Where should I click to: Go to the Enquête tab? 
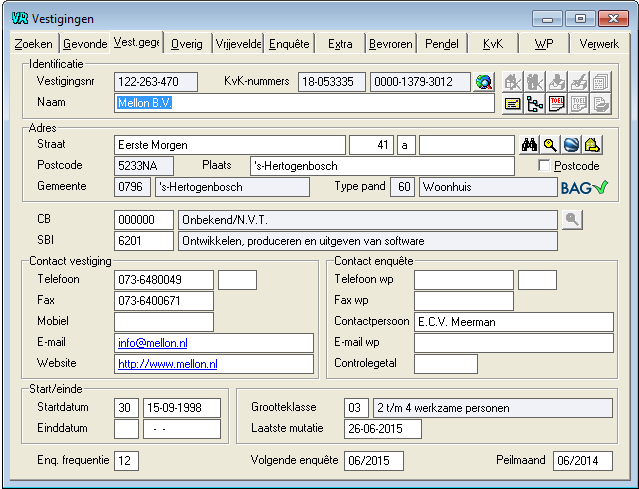click(x=289, y=44)
